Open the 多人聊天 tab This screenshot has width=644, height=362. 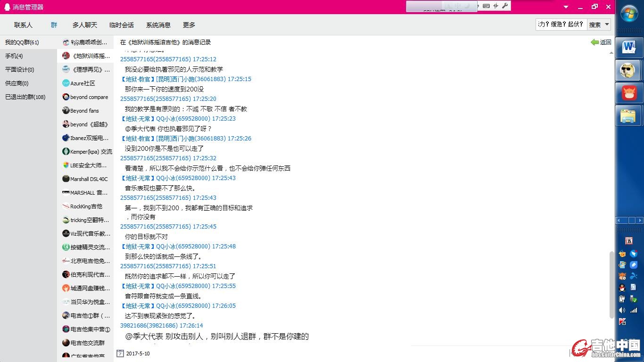(85, 25)
